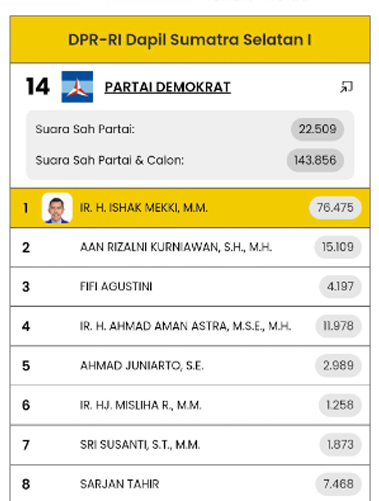Image resolution: width=379 pixels, height=501 pixels.
Task: Choose the Sarjan Tahir row
Action: (x=190, y=483)
